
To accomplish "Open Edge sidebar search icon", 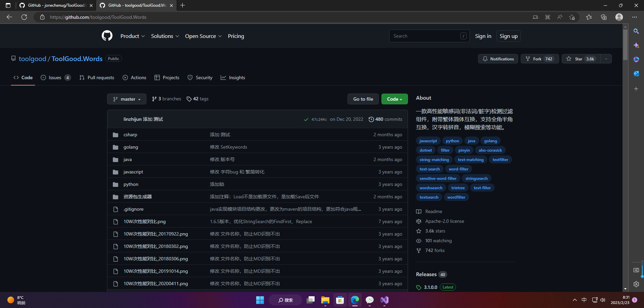I will click(x=636, y=31).
